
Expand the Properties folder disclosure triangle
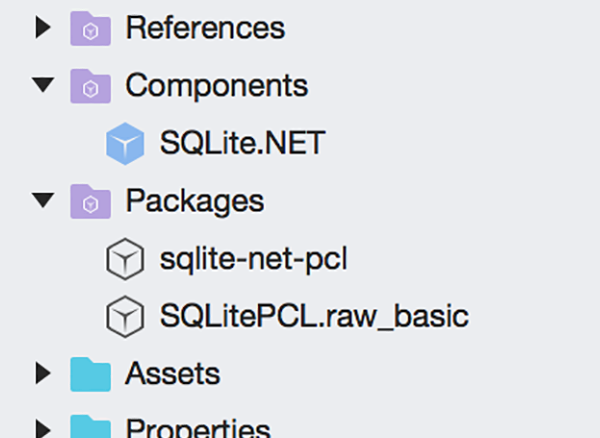pyautogui.click(x=41, y=428)
